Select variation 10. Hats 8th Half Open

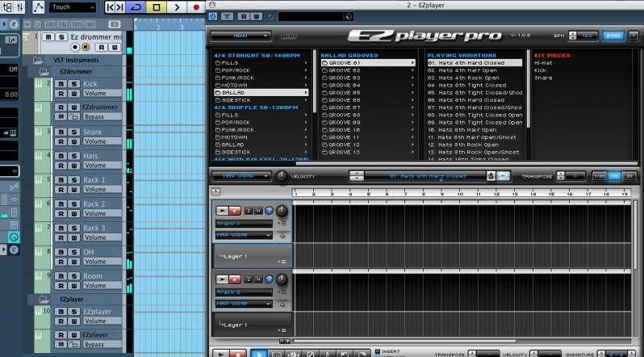click(475, 129)
